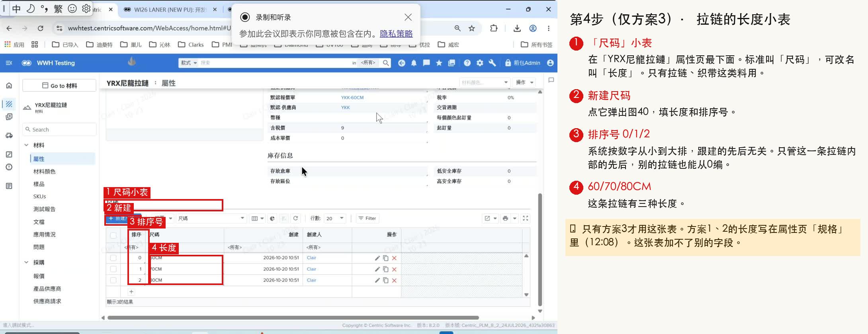Tick the checkbox for the 80CM row
This screenshot has width=868, height=334.
pyautogui.click(x=113, y=280)
